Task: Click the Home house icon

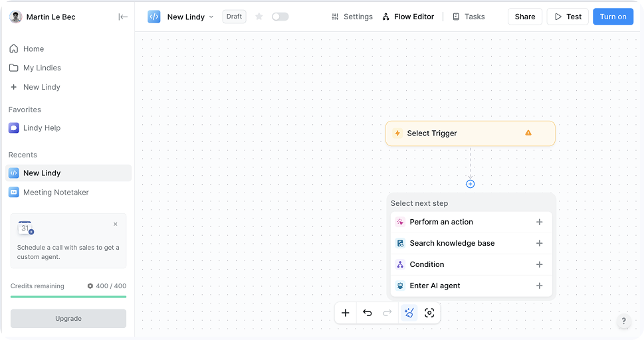Action: click(13, 49)
